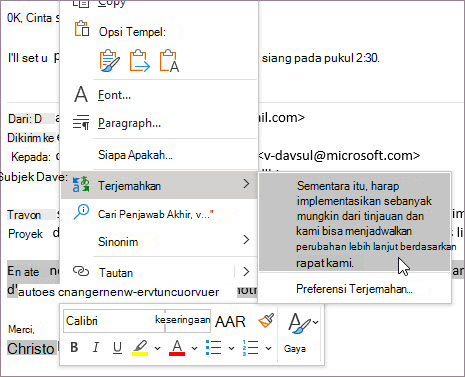The height and width of the screenshot is (377, 465).
Task: Click the Opsi Tempel clipboard icon
Action: [x=82, y=29]
